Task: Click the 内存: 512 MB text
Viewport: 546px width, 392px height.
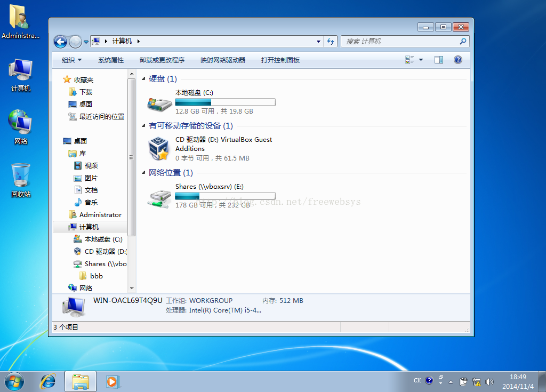Action: 283,301
